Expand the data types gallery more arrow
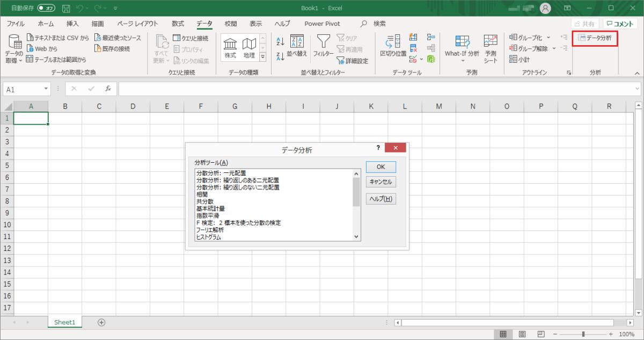Image resolution: width=644 pixels, height=340 pixels. coord(262,57)
